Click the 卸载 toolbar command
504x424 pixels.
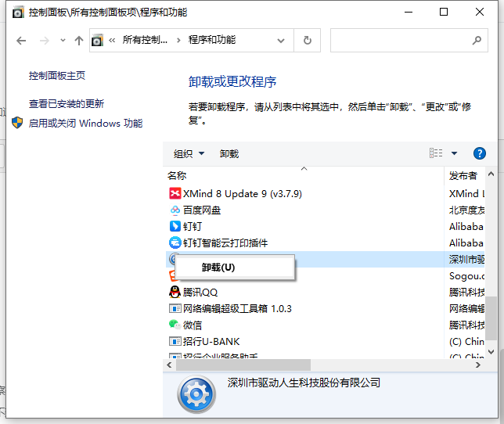pyautogui.click(x=229, y=154)
